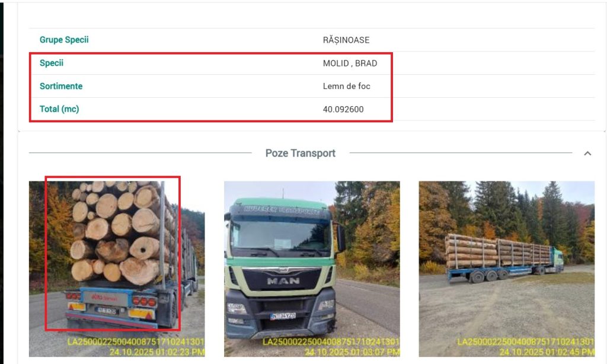The width and height of the screenshot is (607, 364).
Task: Click the 01:02:23 PM timestamp watermark
Action: (156, 352)
